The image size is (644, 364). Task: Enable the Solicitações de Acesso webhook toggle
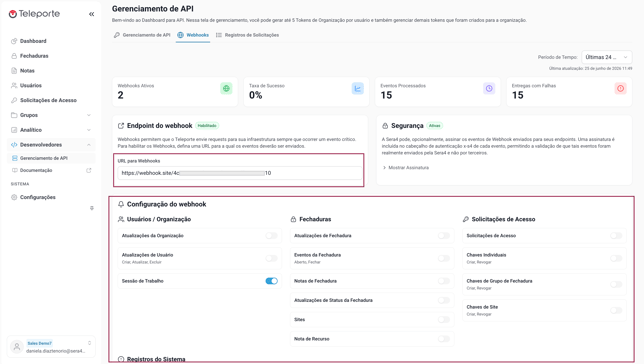click(616, 236)
